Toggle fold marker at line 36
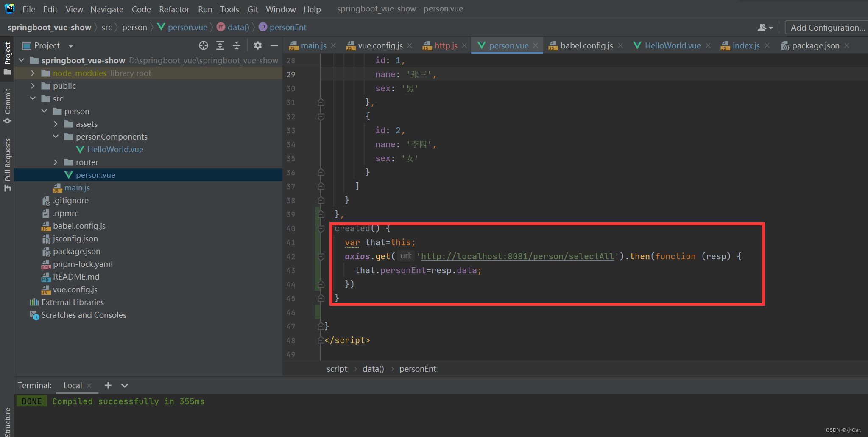The image size is (868, 437). [x=321, y=172]
